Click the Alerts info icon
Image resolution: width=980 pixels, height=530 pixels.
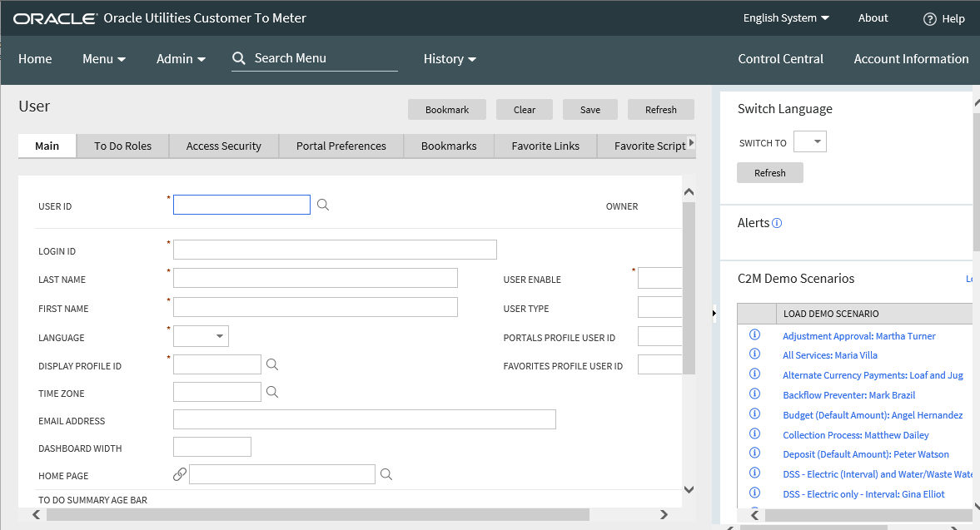point(777,223)
